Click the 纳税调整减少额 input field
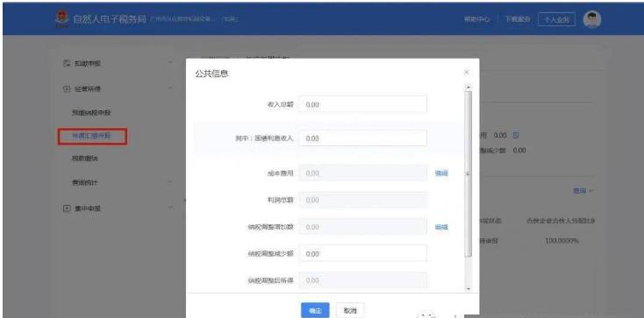The height and width of the screenshot is (318, 644). tap(363, 253)
